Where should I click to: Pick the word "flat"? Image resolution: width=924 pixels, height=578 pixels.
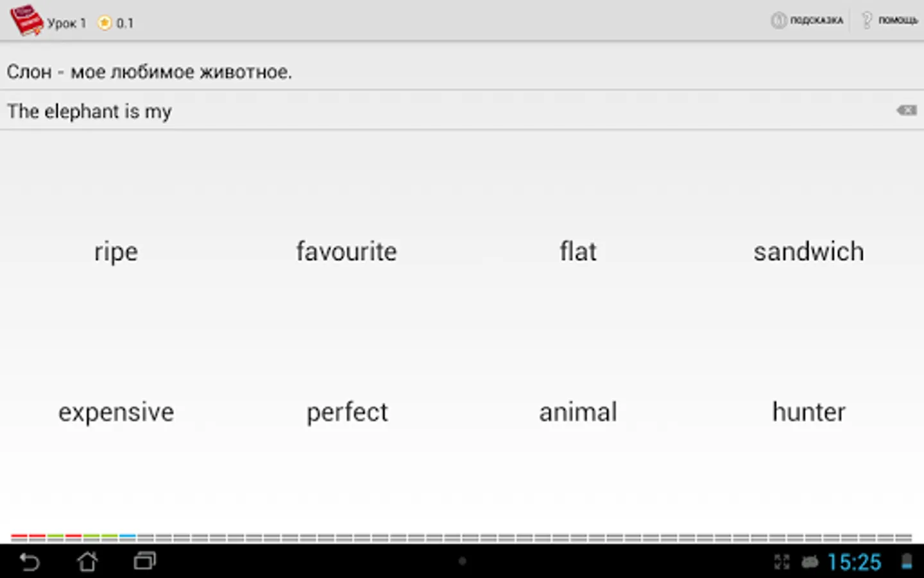pyautogui.click(x=577, y=252)
